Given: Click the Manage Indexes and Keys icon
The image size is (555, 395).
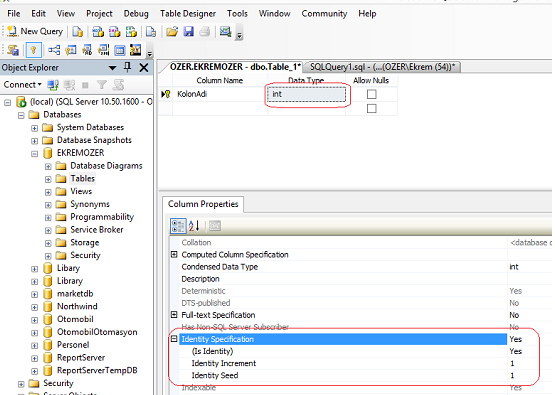Looking at the screenshot, I should point(71,50).
